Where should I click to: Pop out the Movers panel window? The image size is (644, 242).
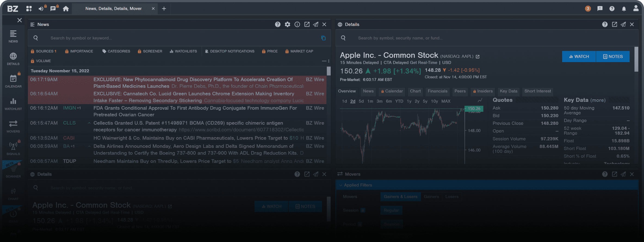tap(614, 174)
